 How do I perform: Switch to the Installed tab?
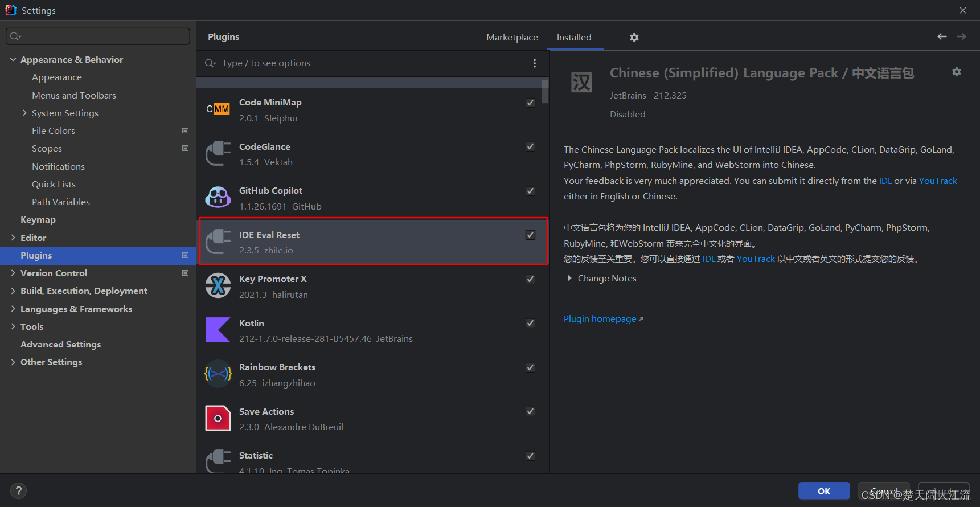click(574, 37)
